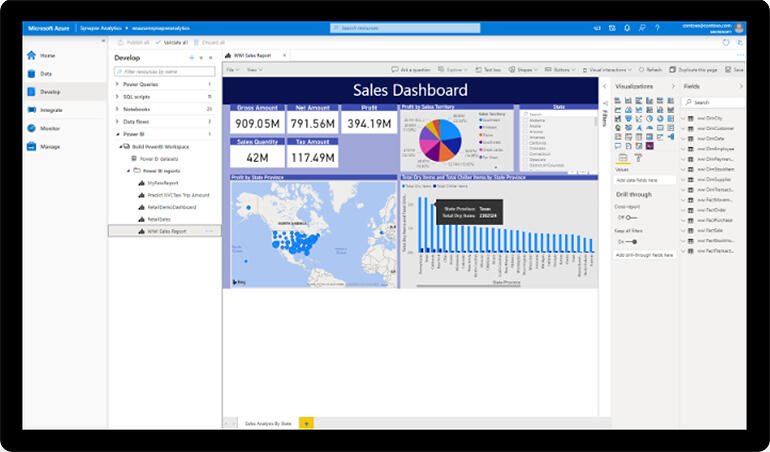Open the help question mark icon
770x452 pixels.
click(658, 28)
